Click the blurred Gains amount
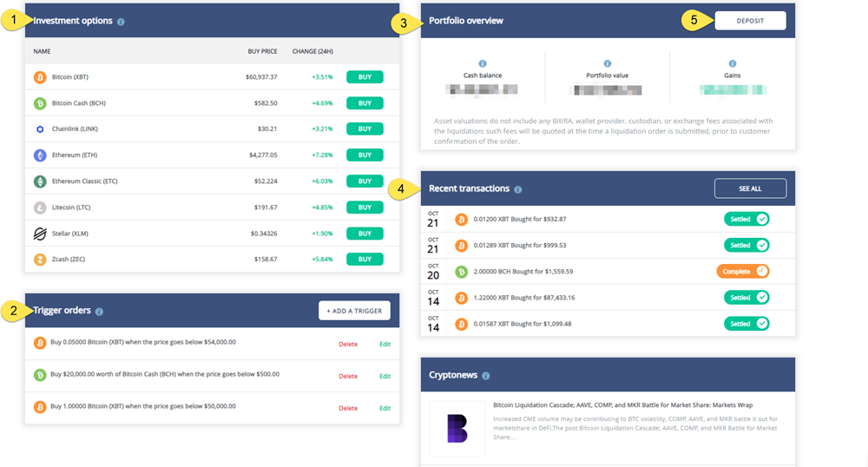868x467 pixels. [733, 89]
